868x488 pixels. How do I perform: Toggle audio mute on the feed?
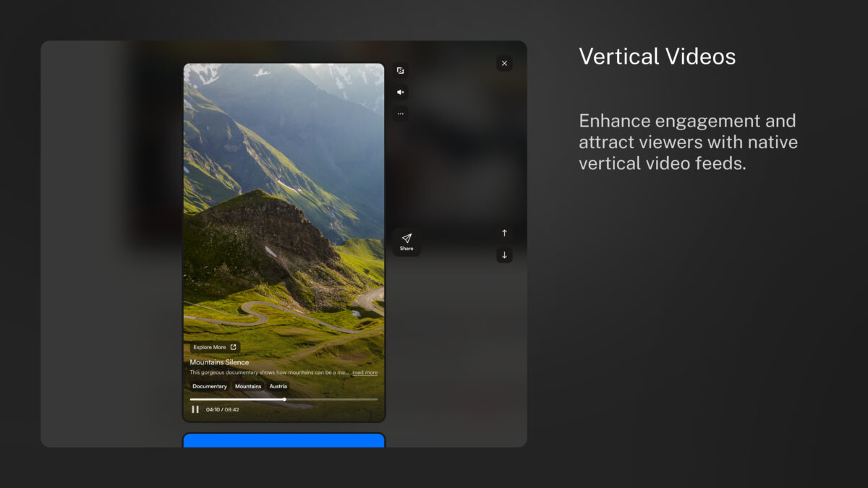click(x=400, y=92)
